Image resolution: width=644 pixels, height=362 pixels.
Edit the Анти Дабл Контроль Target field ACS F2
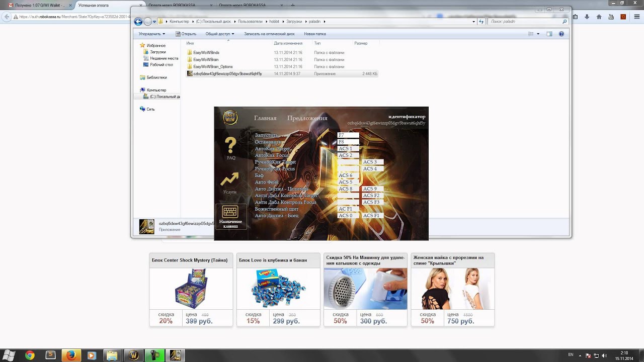(372, 196)
